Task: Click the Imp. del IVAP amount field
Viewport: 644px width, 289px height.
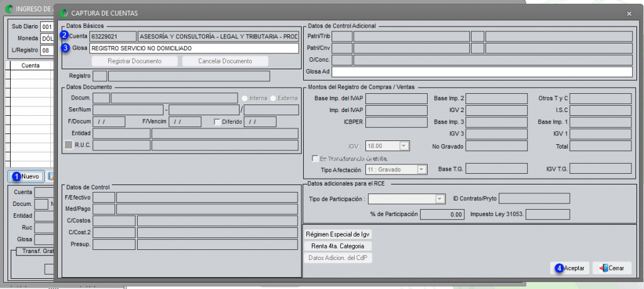Action: coord(396,110)
